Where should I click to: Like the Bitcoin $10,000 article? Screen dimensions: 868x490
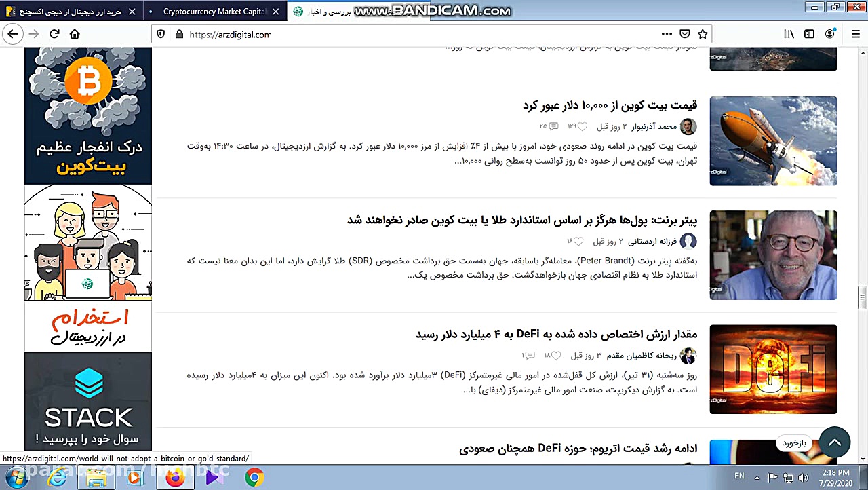582,127
